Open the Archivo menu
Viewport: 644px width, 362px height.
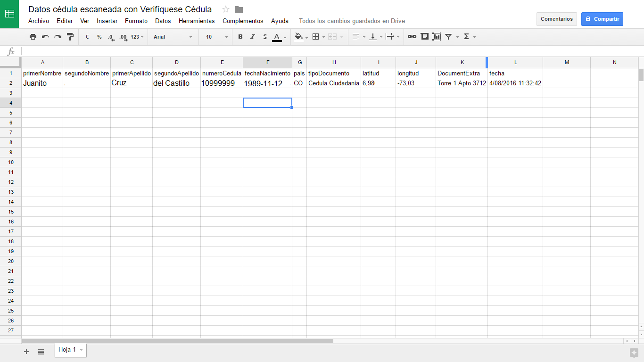click(39, 21)
